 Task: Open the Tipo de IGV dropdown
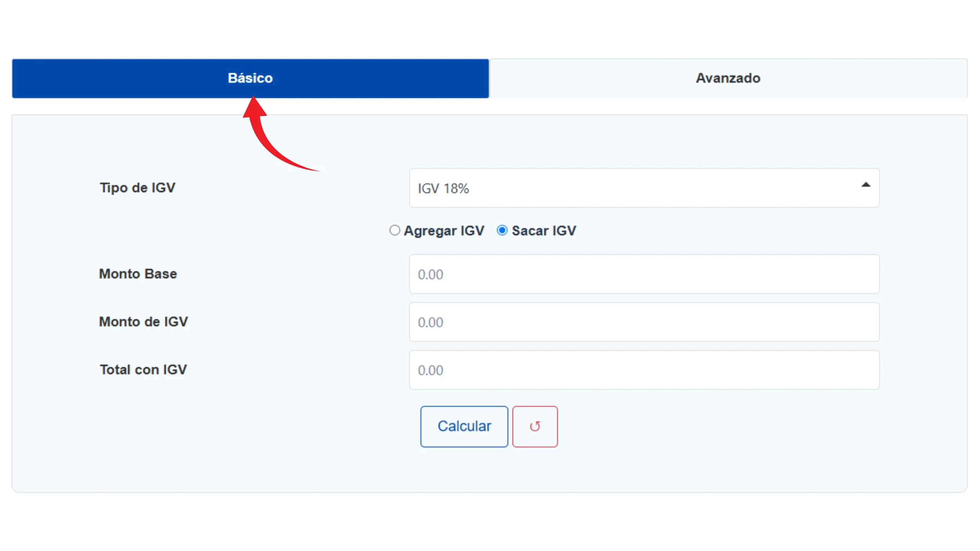(x=644, y=188)
